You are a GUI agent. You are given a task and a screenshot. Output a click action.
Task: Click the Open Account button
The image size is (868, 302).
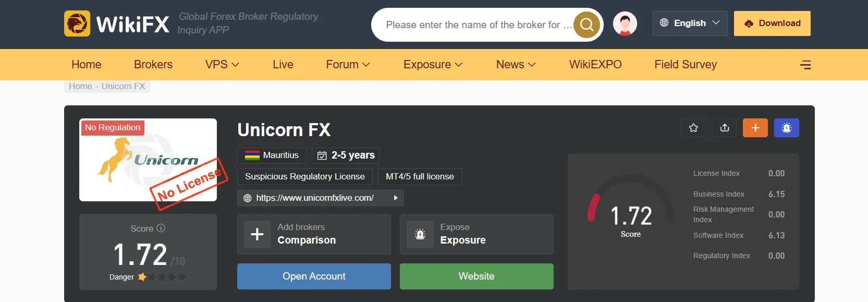tap(314, 276)
